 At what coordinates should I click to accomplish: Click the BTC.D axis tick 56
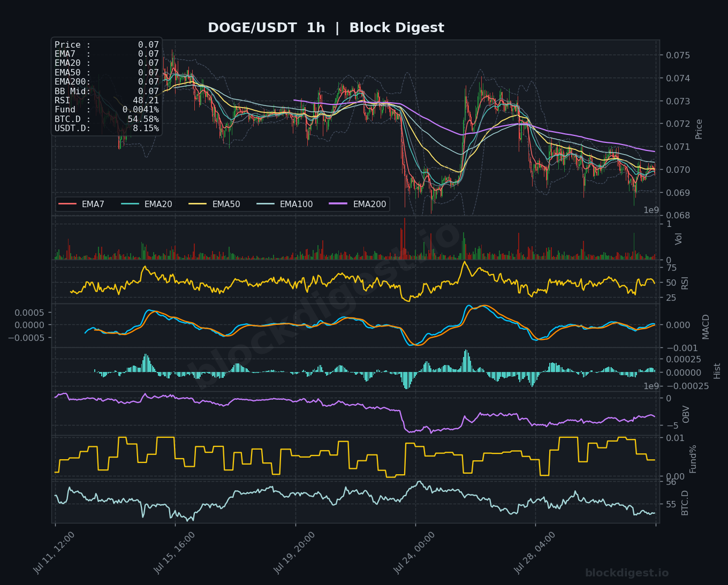pyautogui.click(x=671, y=482)
